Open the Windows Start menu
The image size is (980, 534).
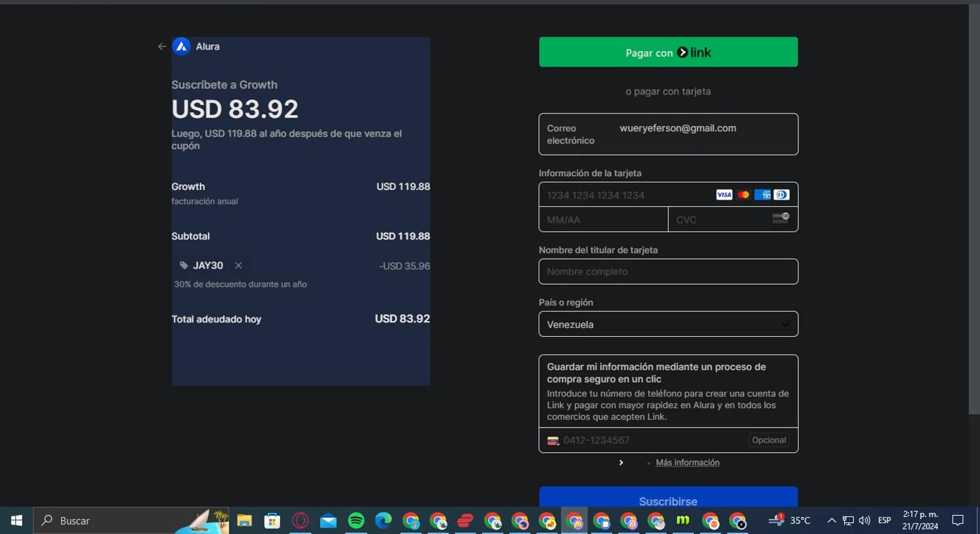16,520
